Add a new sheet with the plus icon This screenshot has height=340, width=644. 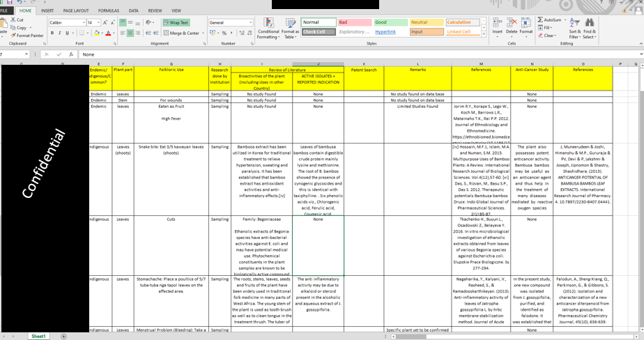[x=63, y=337]
